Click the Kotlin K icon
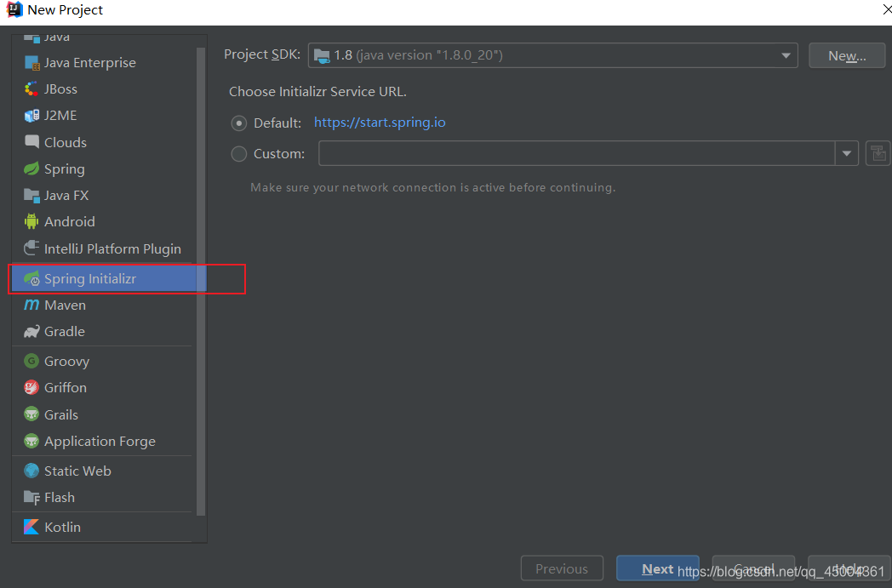This screenshot has width=892, height=588. click(x=31, y=527)
